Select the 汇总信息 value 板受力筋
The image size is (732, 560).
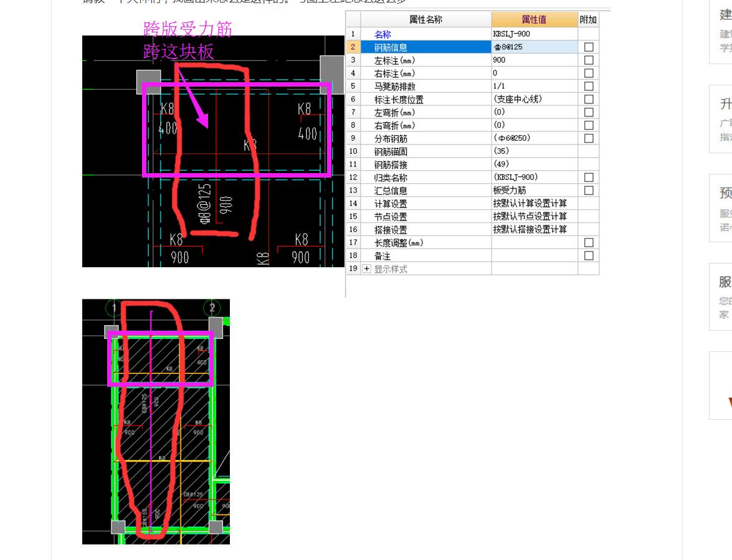(x=510, y=191)
